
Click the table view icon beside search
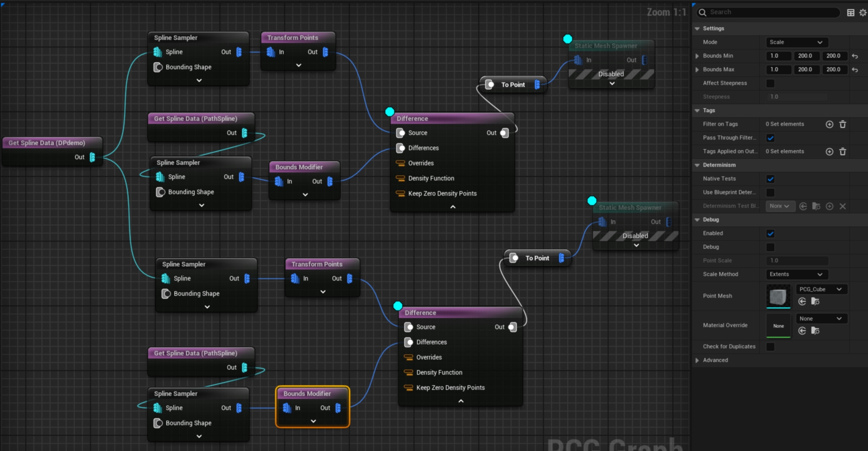click(850, 12)
